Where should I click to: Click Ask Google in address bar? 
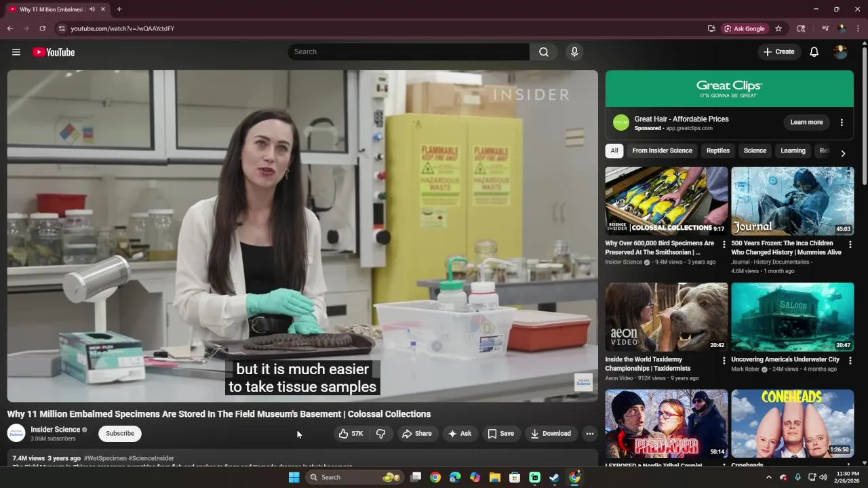pyautogui.click(x=745, y=28)
